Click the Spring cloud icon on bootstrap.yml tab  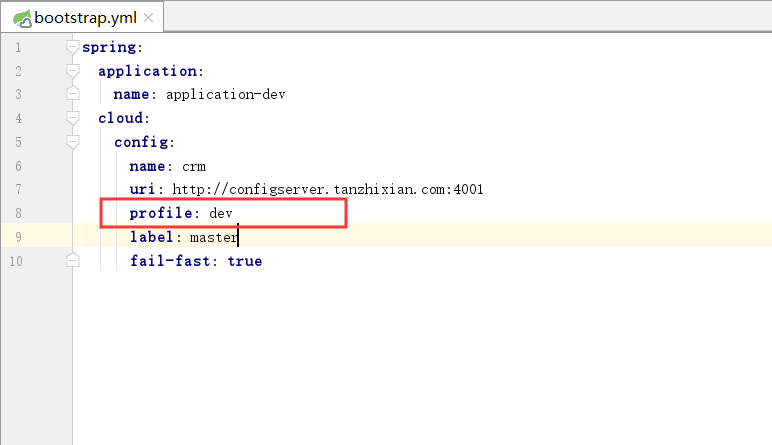(x=22, y=19)
